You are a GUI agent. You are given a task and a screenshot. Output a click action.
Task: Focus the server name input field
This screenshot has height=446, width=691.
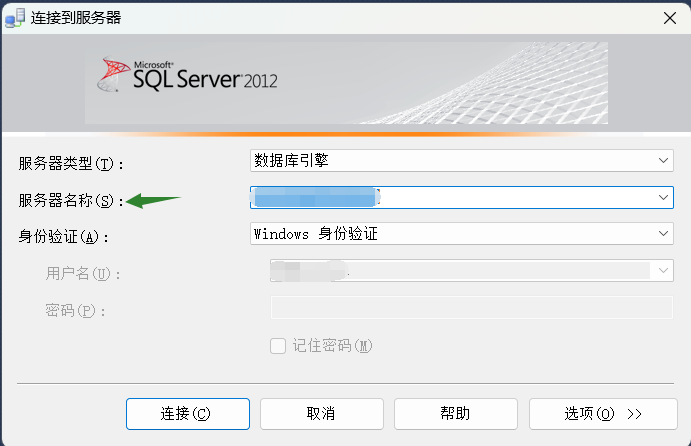coord(461,197)
